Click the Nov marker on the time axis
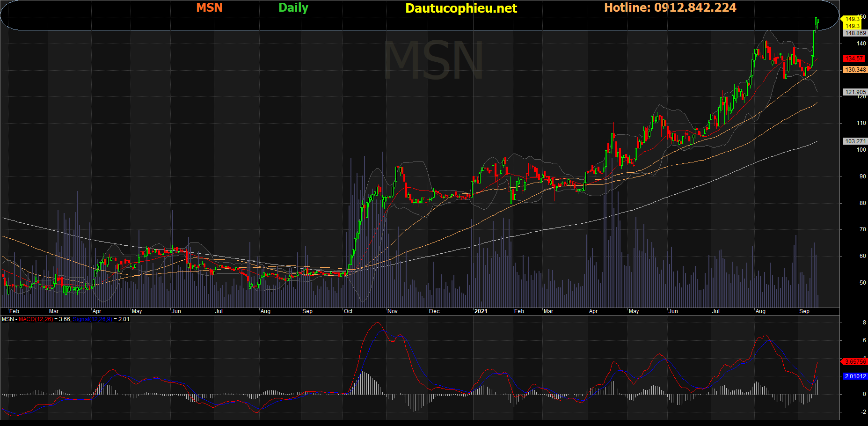Image resolution: width=868 pixels, height=426 pixels. tap(392, 311)
